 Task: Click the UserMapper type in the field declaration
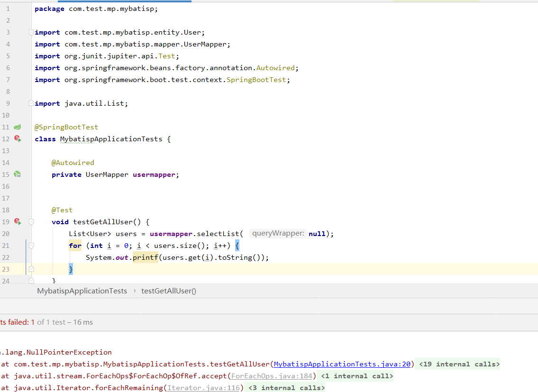point(107,175)
